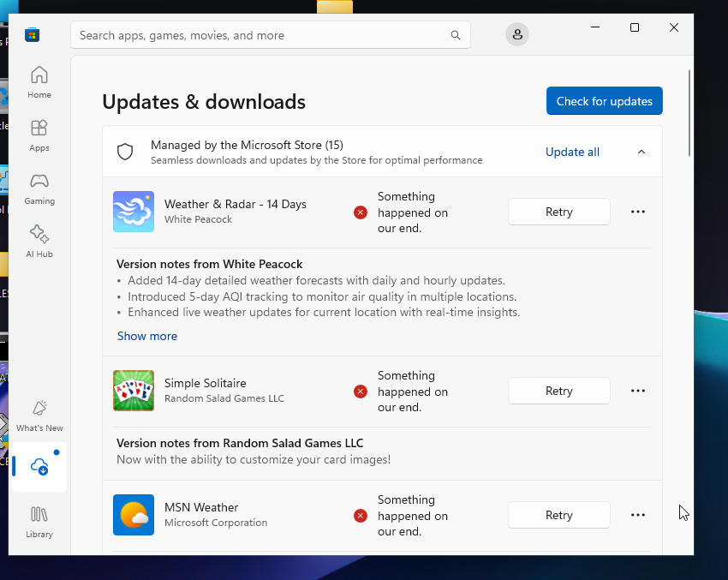Screen dimensions: 728x580
Task: Click the Microsoft Corporation publisher name
Action: (x=216, y=523)
